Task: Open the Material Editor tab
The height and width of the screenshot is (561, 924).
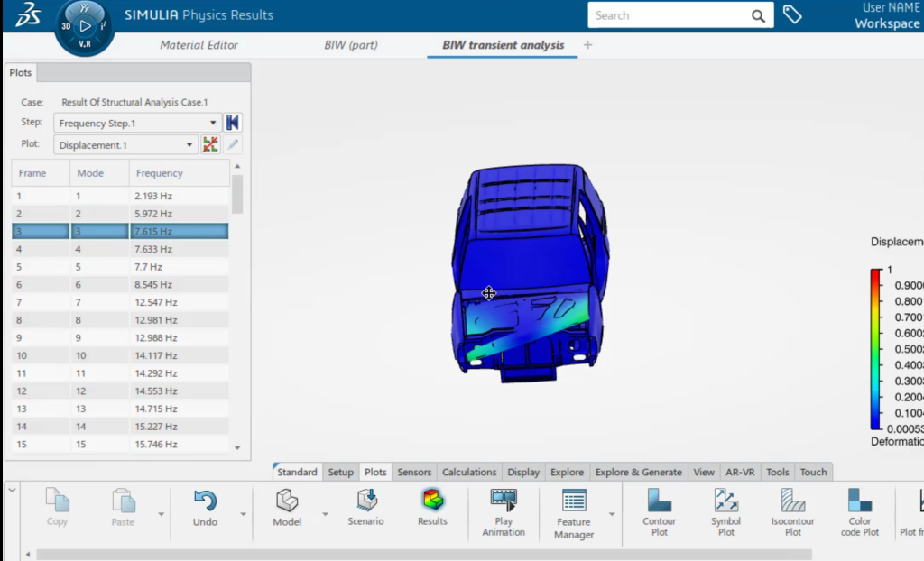Action: pyautogui.click(x=199, y=45)
